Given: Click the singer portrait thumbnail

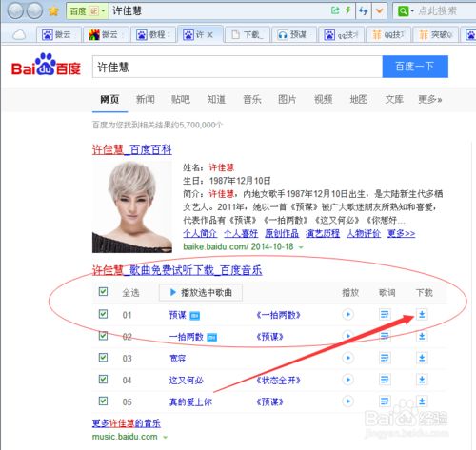Looking at the screenshot, I should tap(132, 207).
